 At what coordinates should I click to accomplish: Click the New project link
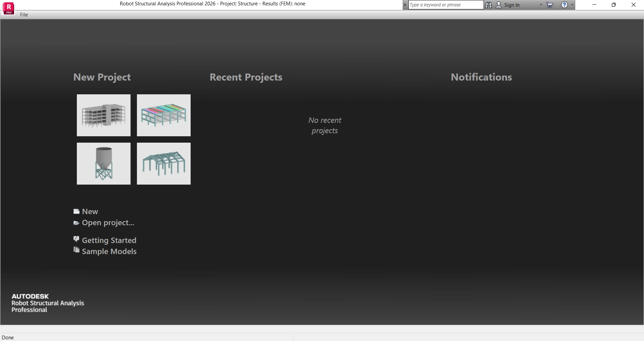point(90,211)
